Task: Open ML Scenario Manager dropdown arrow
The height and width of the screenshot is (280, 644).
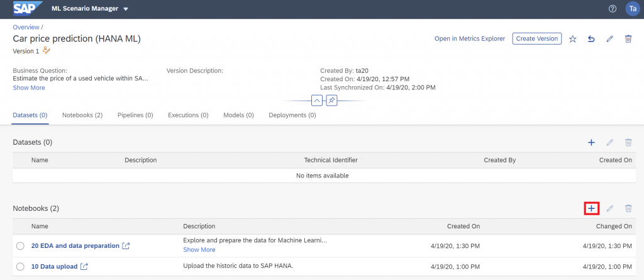Action: pos(126,9)
